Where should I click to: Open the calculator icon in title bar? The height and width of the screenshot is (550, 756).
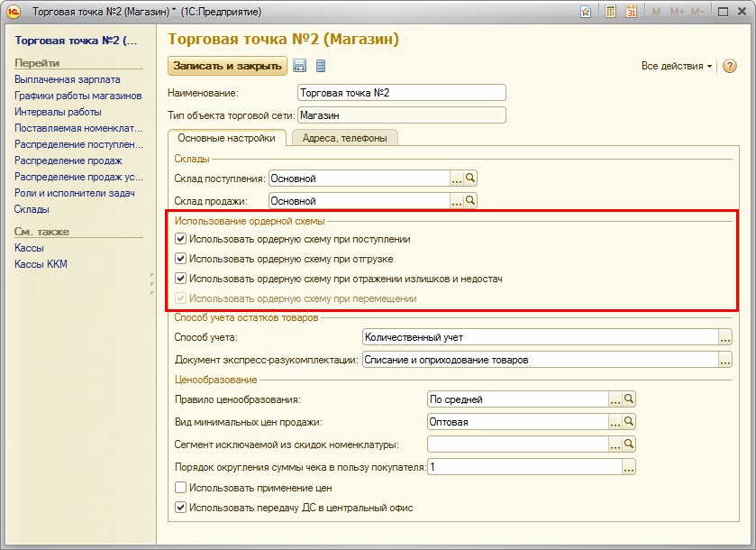pos(611,12)
